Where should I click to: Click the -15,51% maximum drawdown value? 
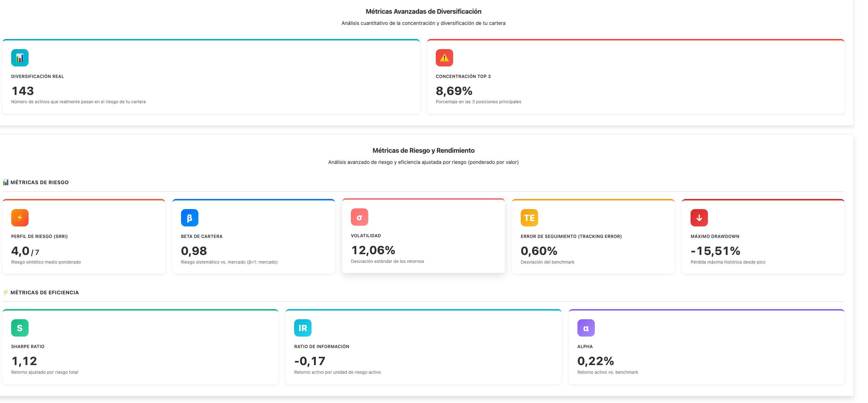pyautogui.click(x=715, y=251)
